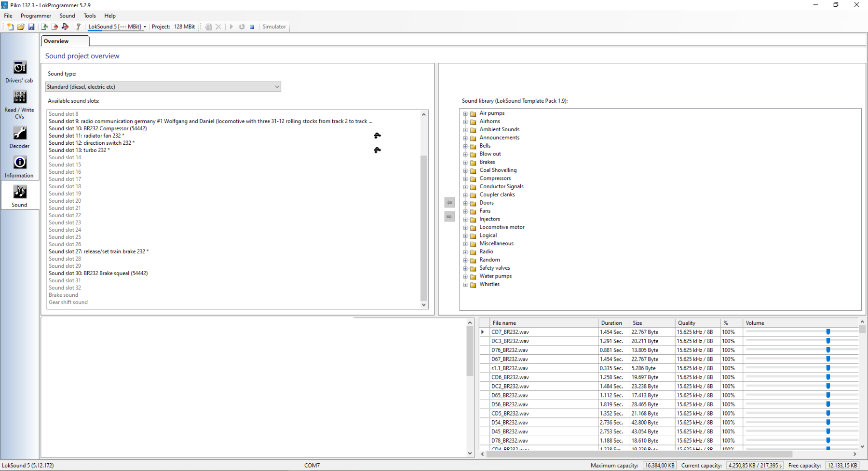Expand the Brakes library folder
Viewport: 868px width, 471px height.
tap(465, 163)
